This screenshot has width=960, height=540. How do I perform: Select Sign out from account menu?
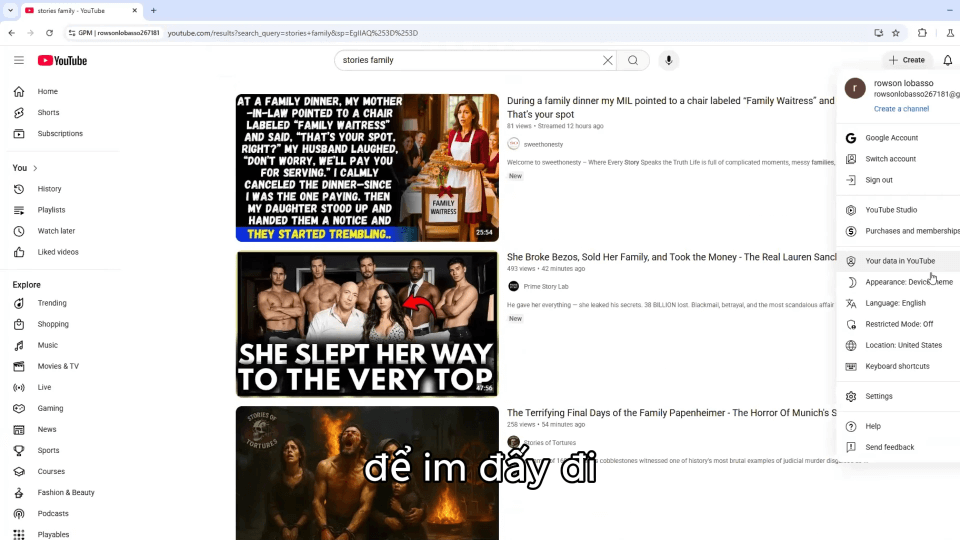879,180
